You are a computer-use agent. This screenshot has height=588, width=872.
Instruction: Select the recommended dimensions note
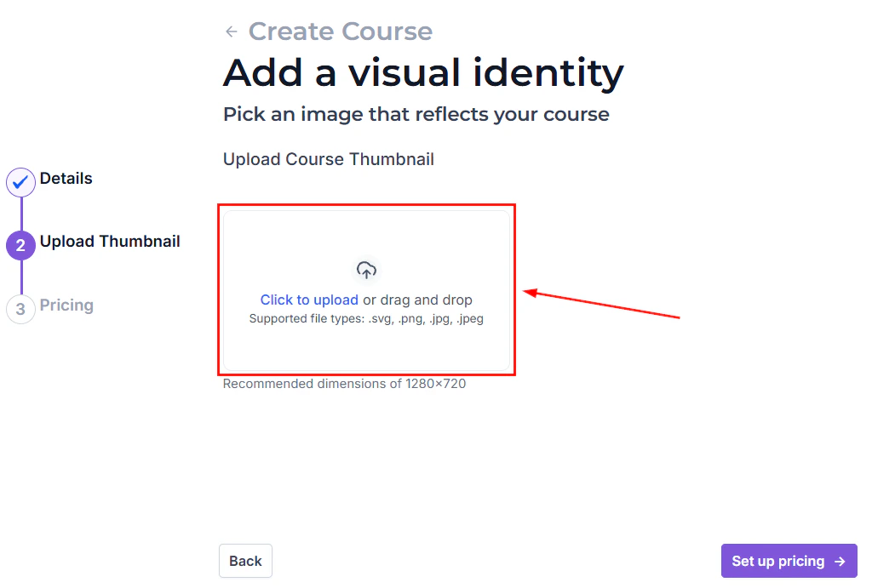pyautogui.click(x=345, y=384)
